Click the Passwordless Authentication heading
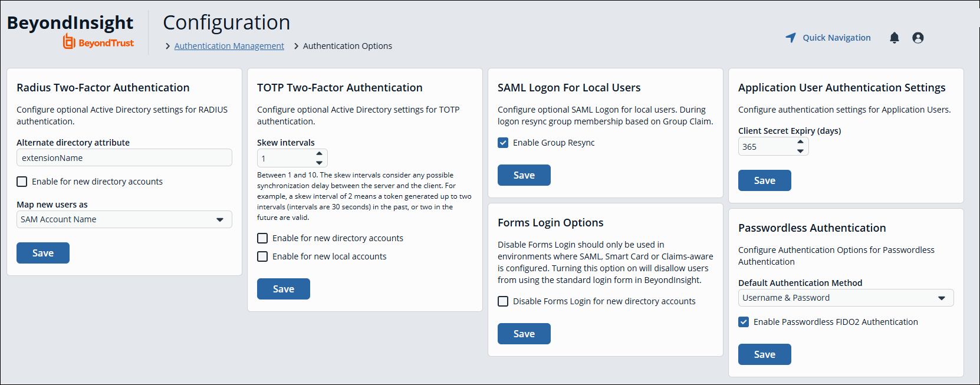 click(x=812, y=228)
